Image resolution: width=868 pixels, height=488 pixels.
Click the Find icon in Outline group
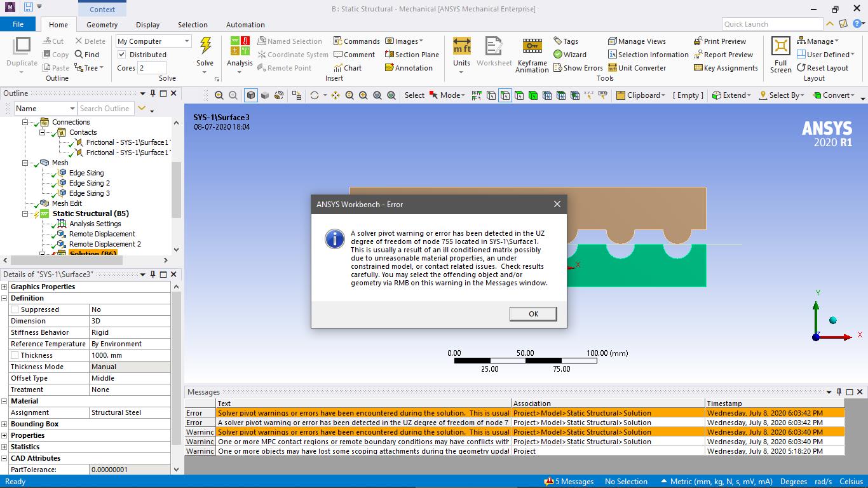tap(87, 55)
